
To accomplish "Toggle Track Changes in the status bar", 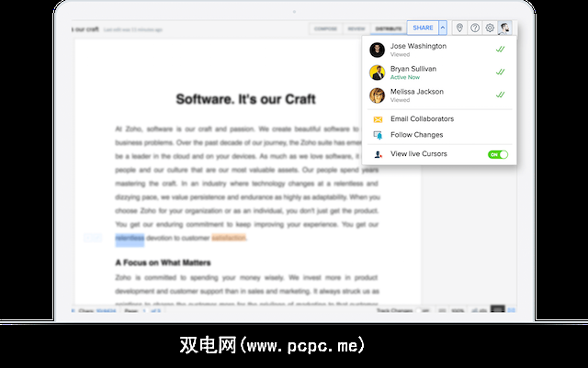I will 424,311.
